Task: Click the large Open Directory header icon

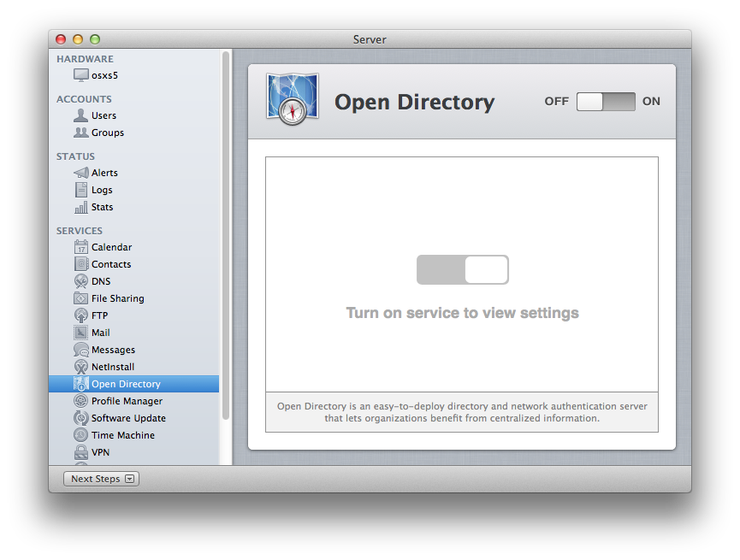Action: pyautogui.click(x=293, y=99)
